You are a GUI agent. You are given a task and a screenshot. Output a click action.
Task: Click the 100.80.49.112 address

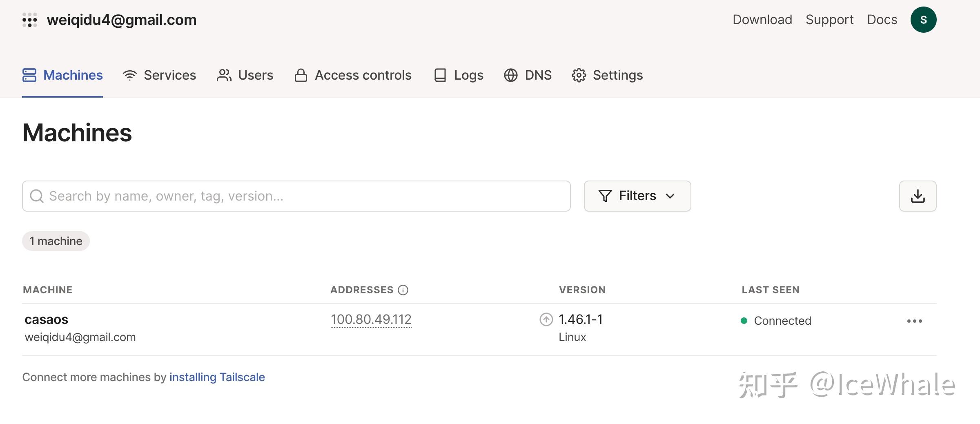(371, 319)
